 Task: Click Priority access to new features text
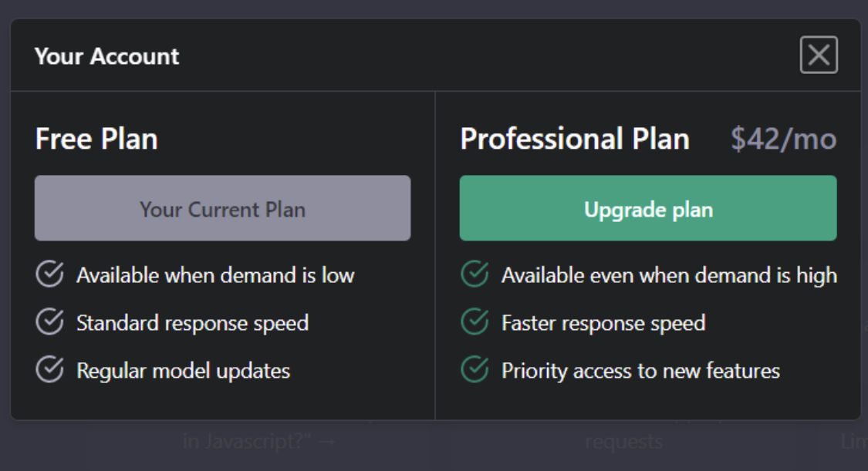pos(640,371)
